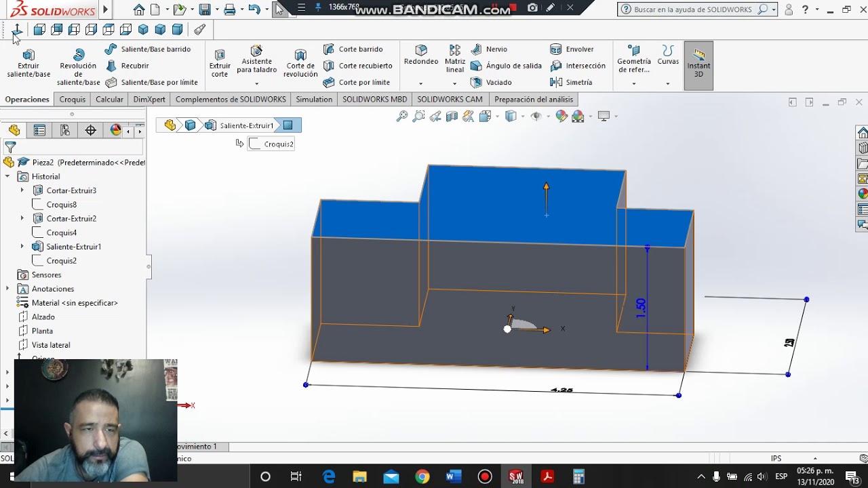Select the Matriz lineal tool
The width and height of the screenshot is (868, 488).
[455, 59]
